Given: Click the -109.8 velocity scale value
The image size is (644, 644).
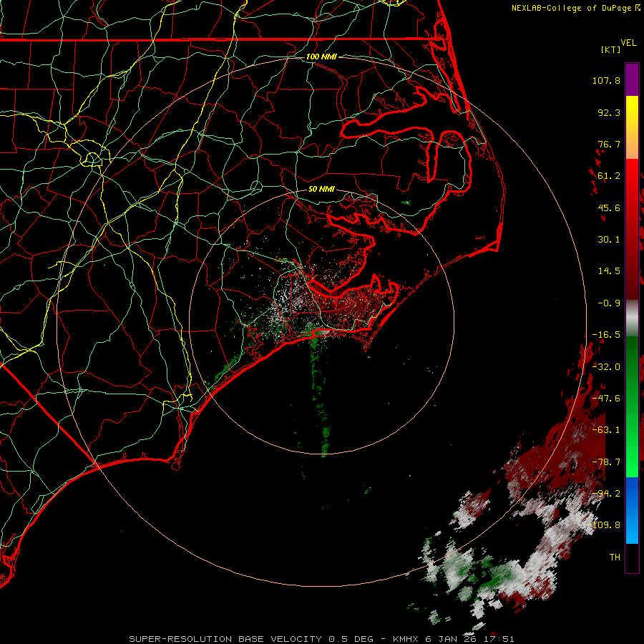Looking at the screenshot, I should 604,525.
